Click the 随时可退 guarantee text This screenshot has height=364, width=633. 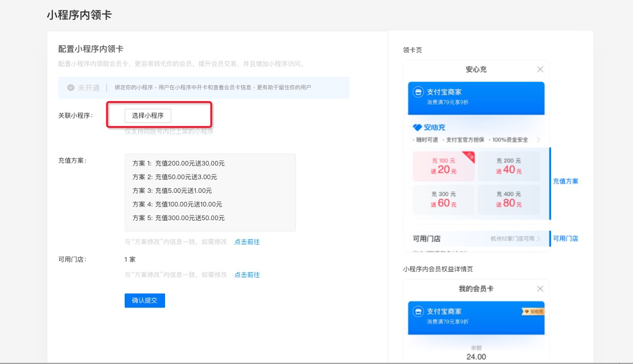tap(427, 139)
